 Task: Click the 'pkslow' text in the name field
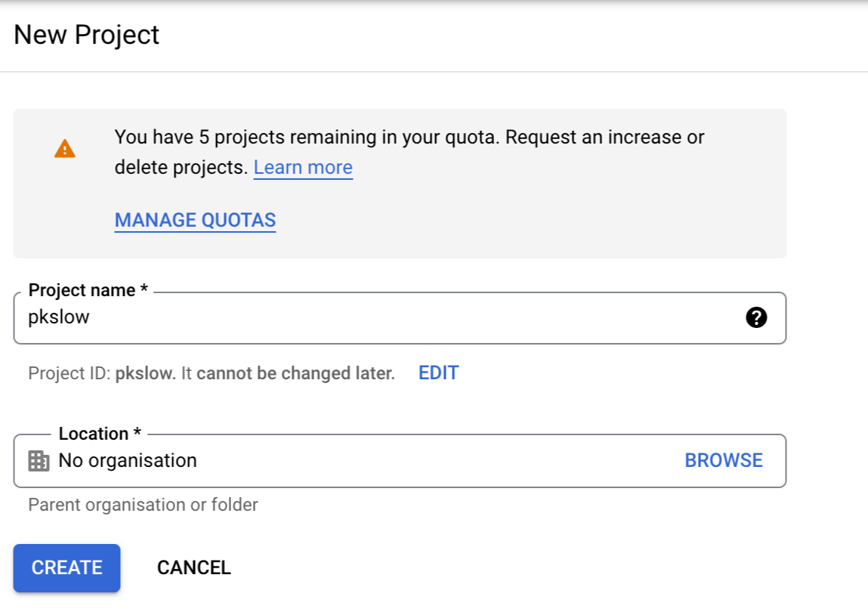tap(59, 317)
